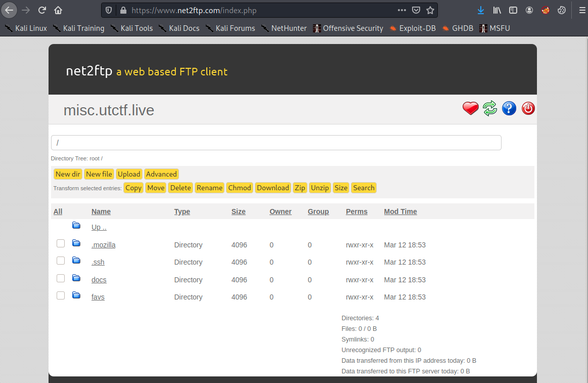The image size is (588, 383).
Task: Reload the current page
Action: [x=42, y=10]
